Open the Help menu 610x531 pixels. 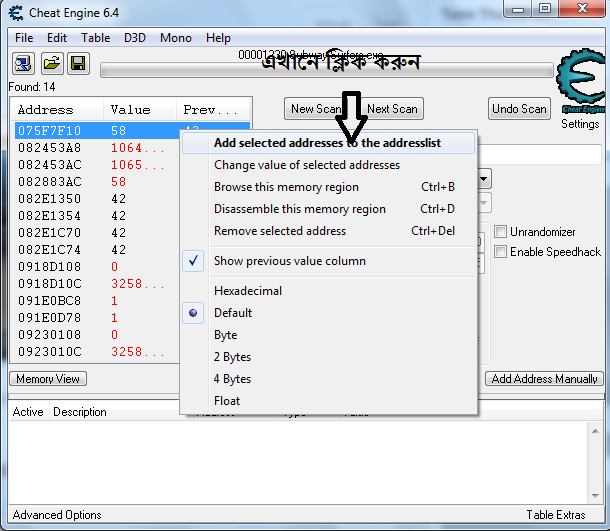(x=218, y=38)
